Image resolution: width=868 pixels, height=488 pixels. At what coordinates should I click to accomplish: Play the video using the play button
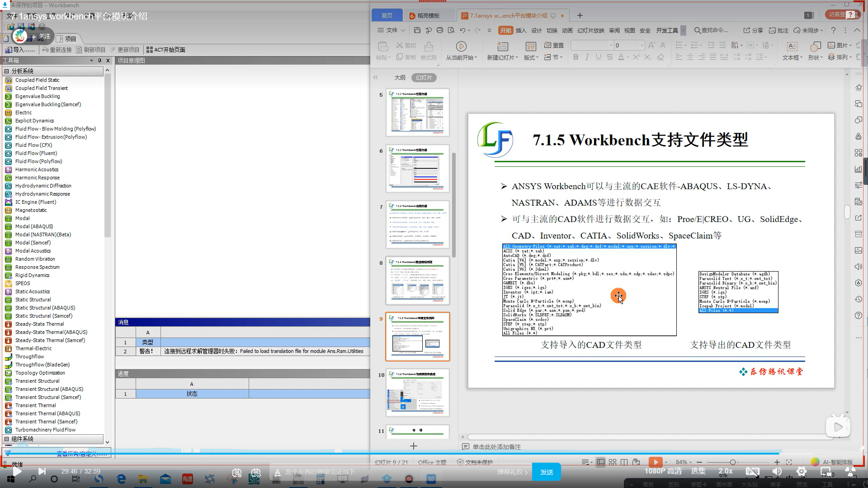[17, 471]
